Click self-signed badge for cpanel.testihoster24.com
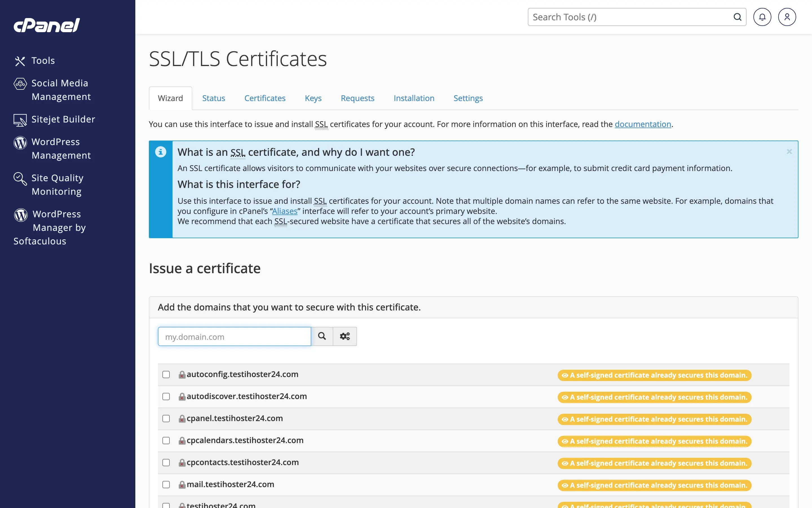This screenshot has height=508, width=812. 654,419
